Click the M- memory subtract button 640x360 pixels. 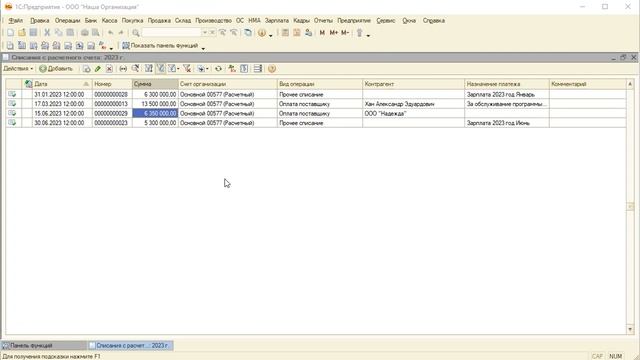click(x=345, y=33)
